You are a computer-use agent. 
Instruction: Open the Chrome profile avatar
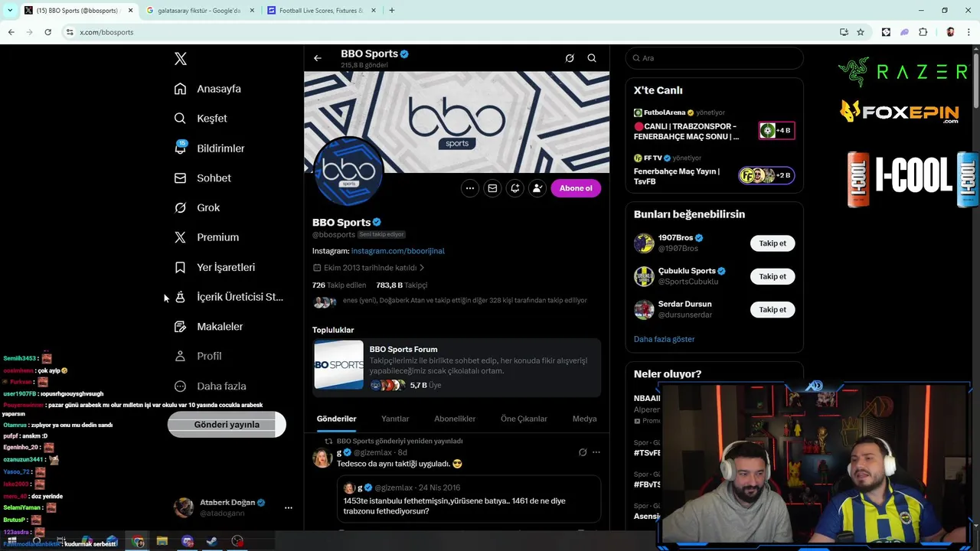click(x=950, y=32)
